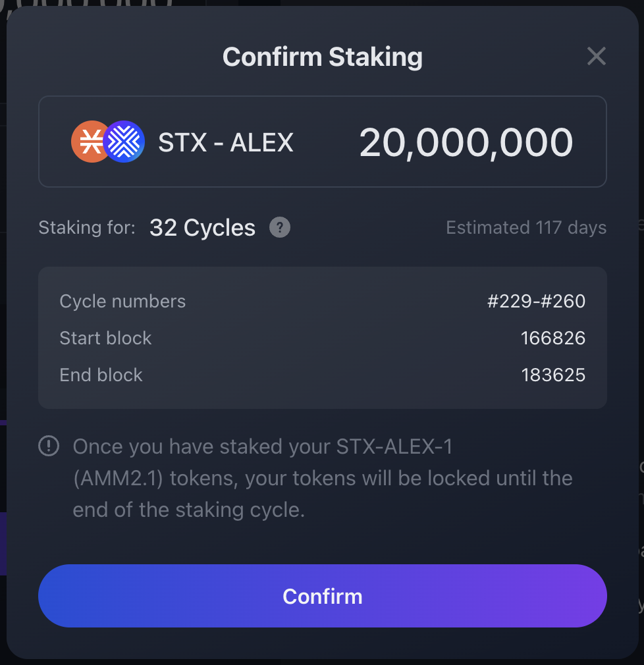Click the Cycle numbers label
The height and width of the screenshot is (665, 644).
pos(122,302)
